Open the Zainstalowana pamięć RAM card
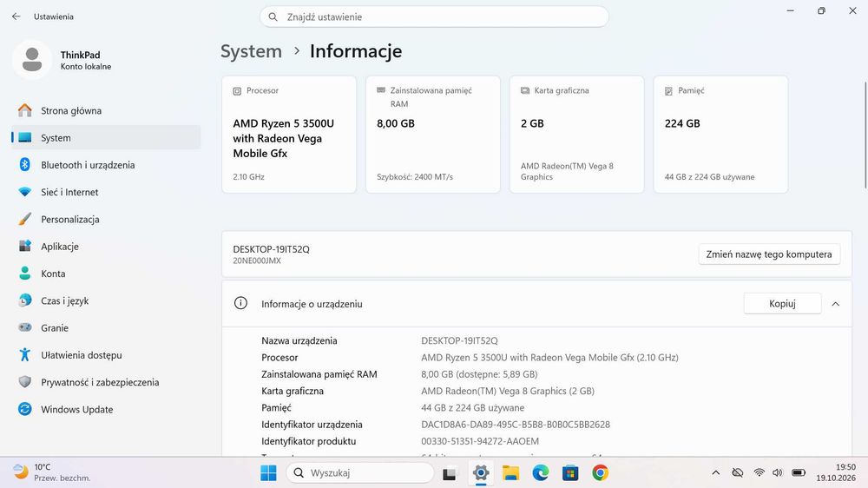The height and width of the screenshot is (488, 868). tap(433, 135)
